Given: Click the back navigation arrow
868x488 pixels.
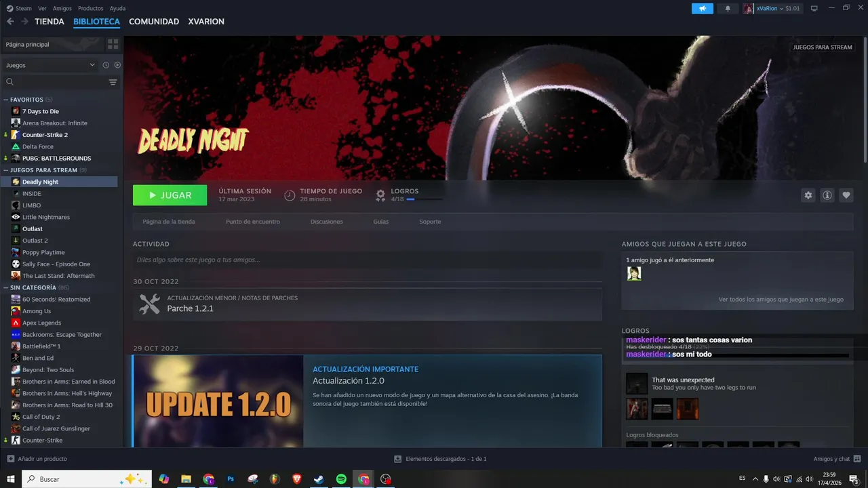Looking at the screenshot, I should click(x=10, y=22).
